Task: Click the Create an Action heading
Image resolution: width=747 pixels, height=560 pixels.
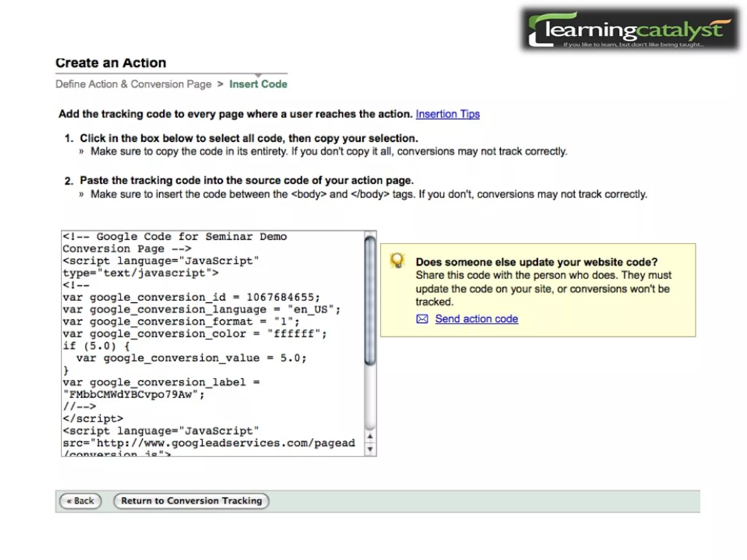Action: coord(111,63)
